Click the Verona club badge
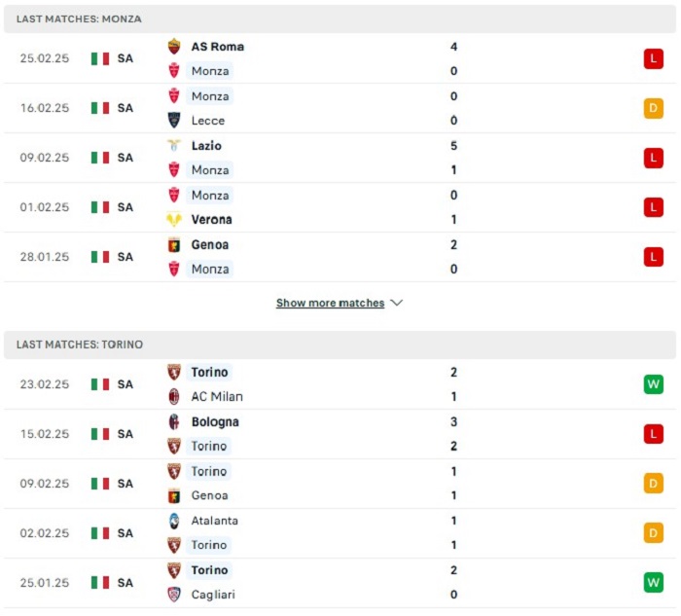681x616 pixels. click(x=174, y=220)
